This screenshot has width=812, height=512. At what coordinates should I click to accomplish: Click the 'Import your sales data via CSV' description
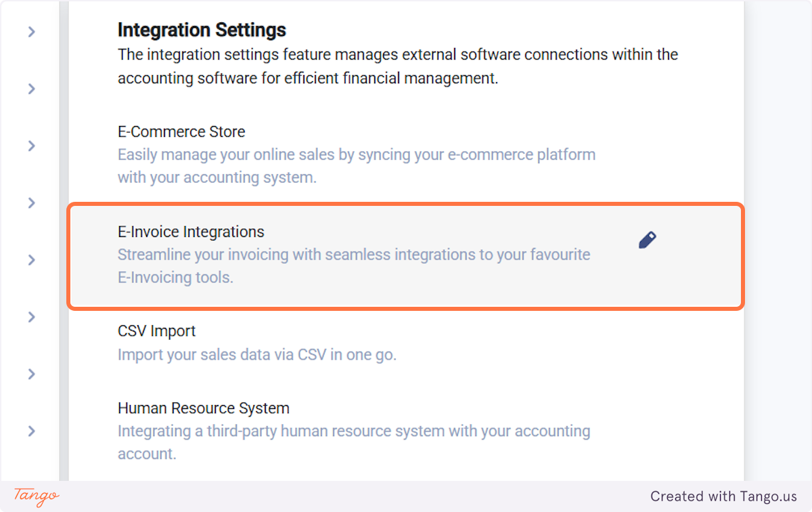click(x=256, y=354)
